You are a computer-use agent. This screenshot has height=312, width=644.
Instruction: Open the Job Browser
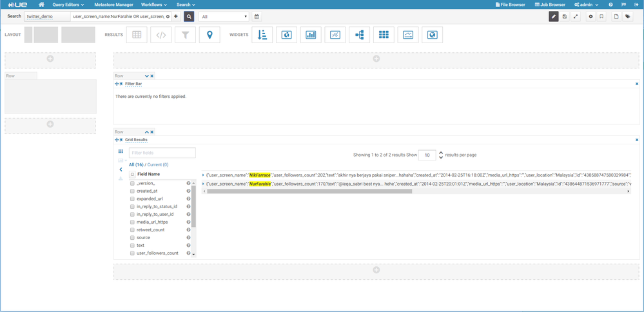(x=550, y=5)
